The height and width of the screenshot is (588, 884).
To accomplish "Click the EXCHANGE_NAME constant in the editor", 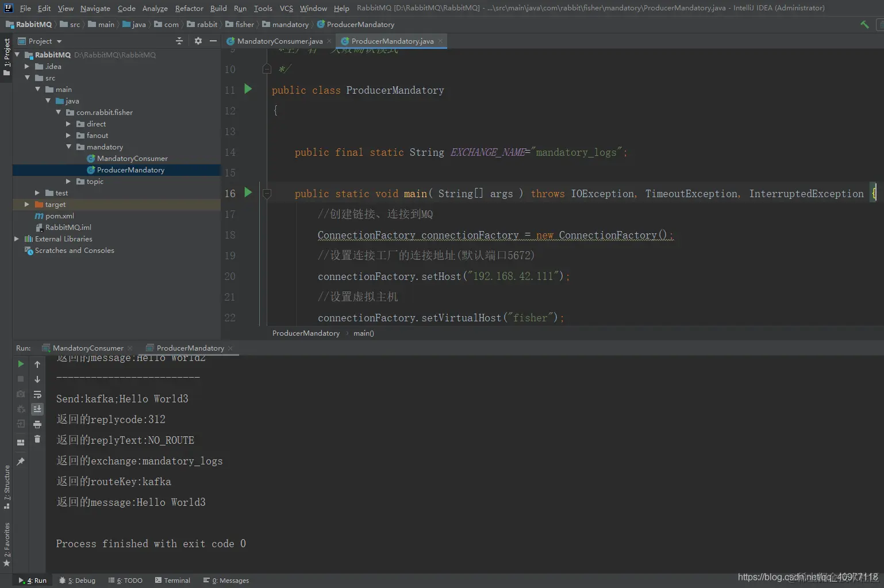I will 487,152.
